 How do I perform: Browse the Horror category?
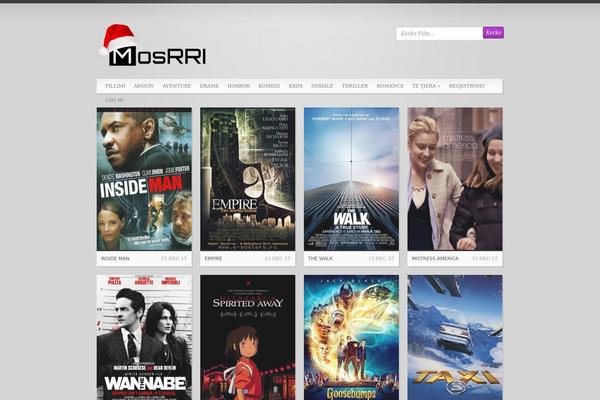point(239,86)
